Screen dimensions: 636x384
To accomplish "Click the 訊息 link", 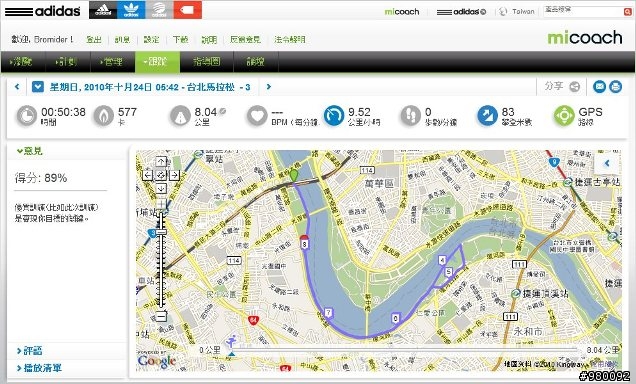I will (122, 40).
